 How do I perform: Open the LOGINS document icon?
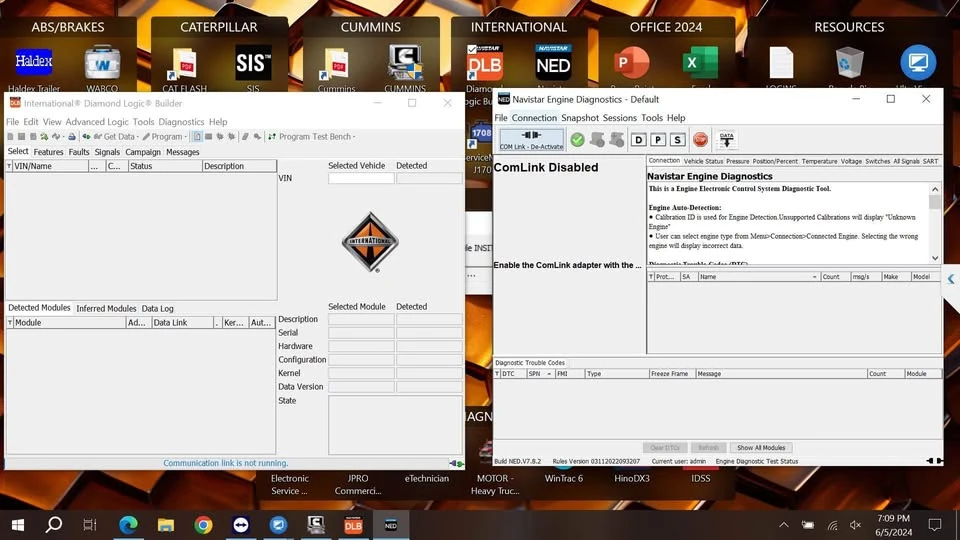point(781,64)
